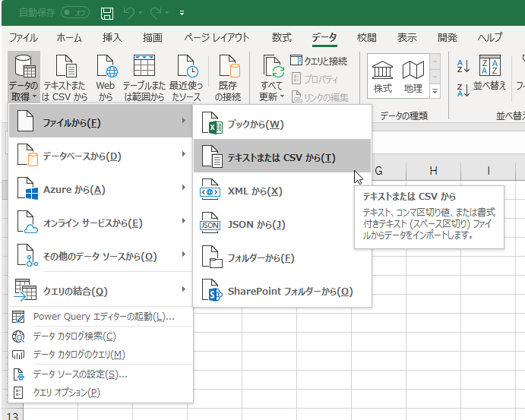The width and height of the screenshot is (525, 420).
Task: Open データ ソースの設定(S)
Action: [101, 374]
